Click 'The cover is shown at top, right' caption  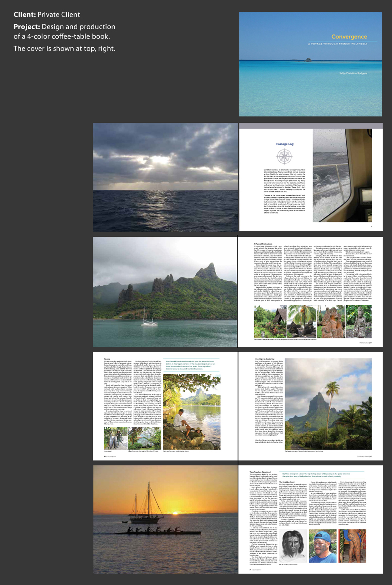pyautogui.click(x=64, y=49)
